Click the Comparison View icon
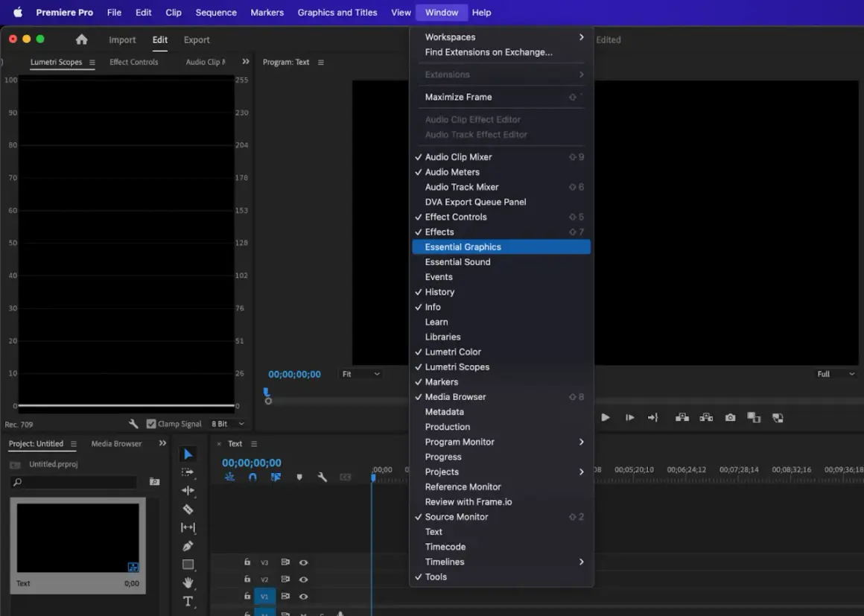This screenshot has height=616, width=864. click(754, 418)
